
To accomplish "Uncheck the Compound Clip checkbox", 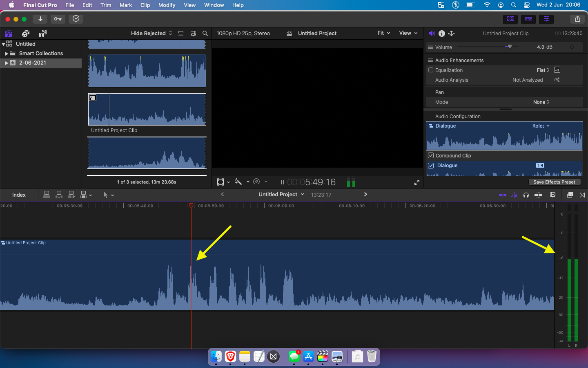I will pyautogui.click(x=430, y=156).
